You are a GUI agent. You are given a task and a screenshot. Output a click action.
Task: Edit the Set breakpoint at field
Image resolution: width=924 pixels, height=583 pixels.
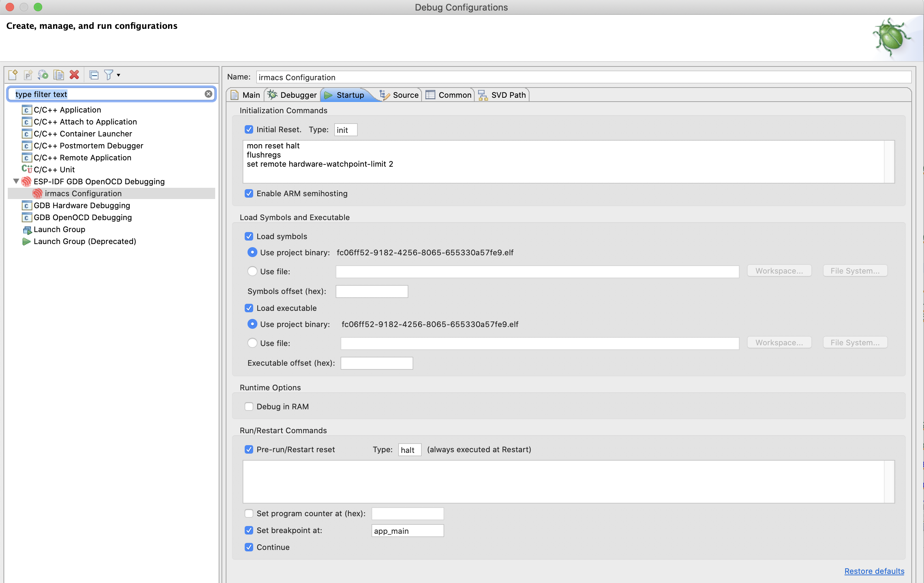pos(407,530)
